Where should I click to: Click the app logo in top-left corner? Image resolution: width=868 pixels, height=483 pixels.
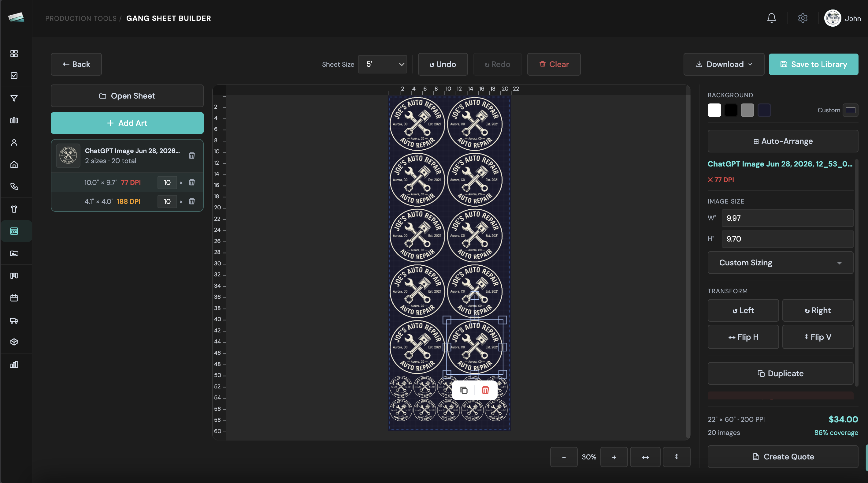[16, 17]
